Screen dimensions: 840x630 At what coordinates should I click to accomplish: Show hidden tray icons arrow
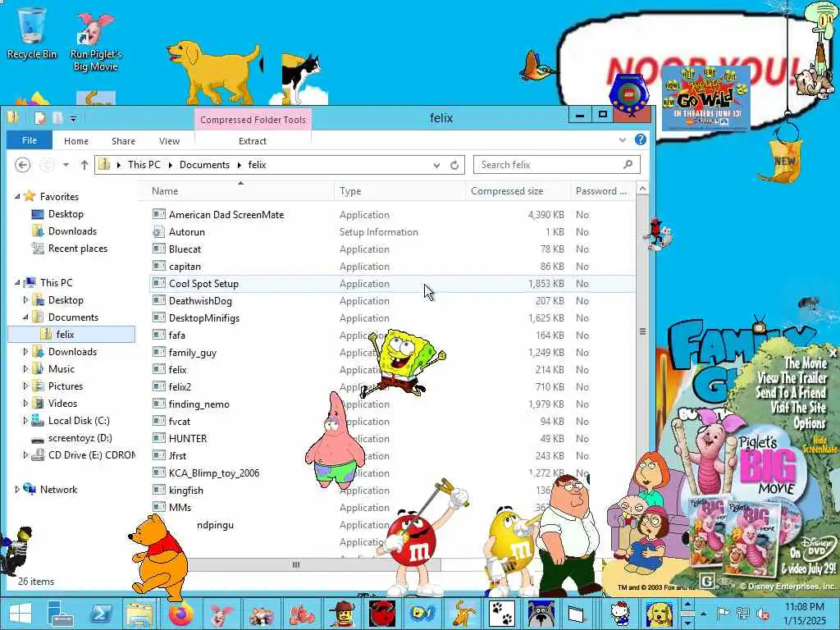pos(703,614)
